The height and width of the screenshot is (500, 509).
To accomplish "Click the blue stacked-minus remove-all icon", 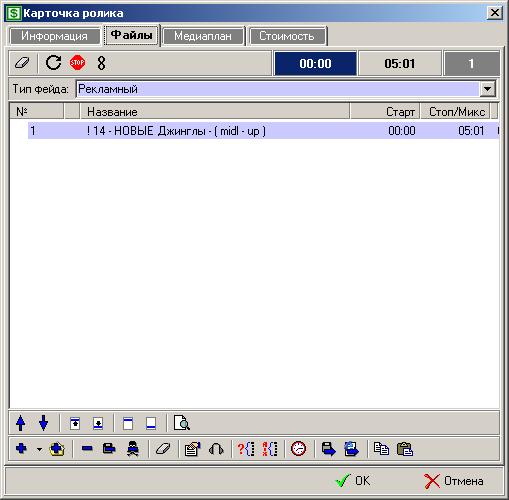I will tap(109, 449).
